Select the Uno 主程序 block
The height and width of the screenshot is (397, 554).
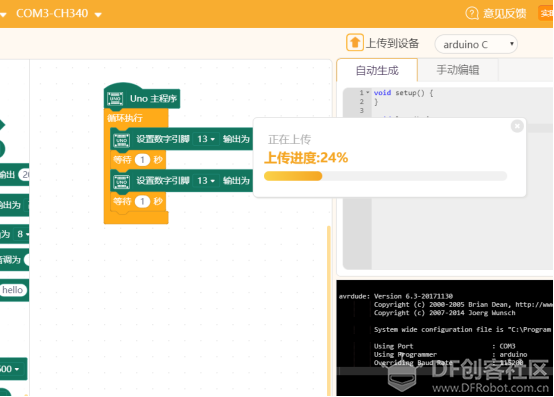[142, 98]
